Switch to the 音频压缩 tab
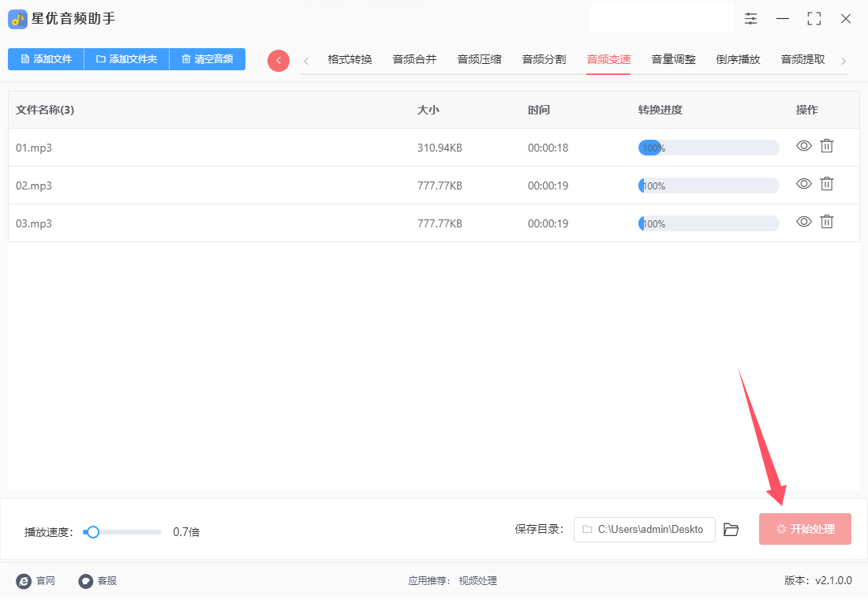Image resolution: width=868 pixels, height=600 pixels. tap(480, 59)
